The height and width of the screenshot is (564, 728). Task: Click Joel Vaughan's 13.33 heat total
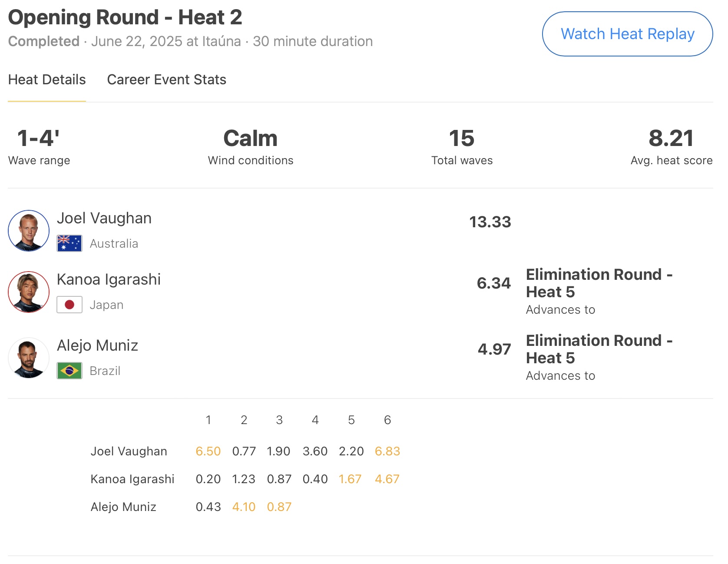(490, 222)
